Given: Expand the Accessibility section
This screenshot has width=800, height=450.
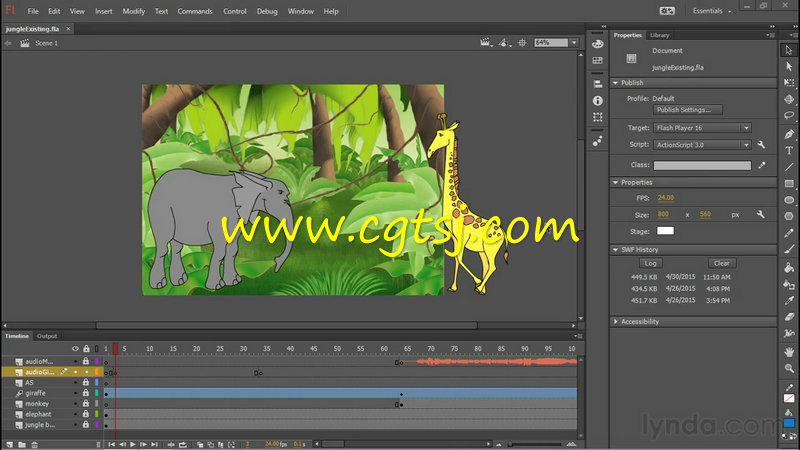Looking at the screenshot, I should 615,321.
